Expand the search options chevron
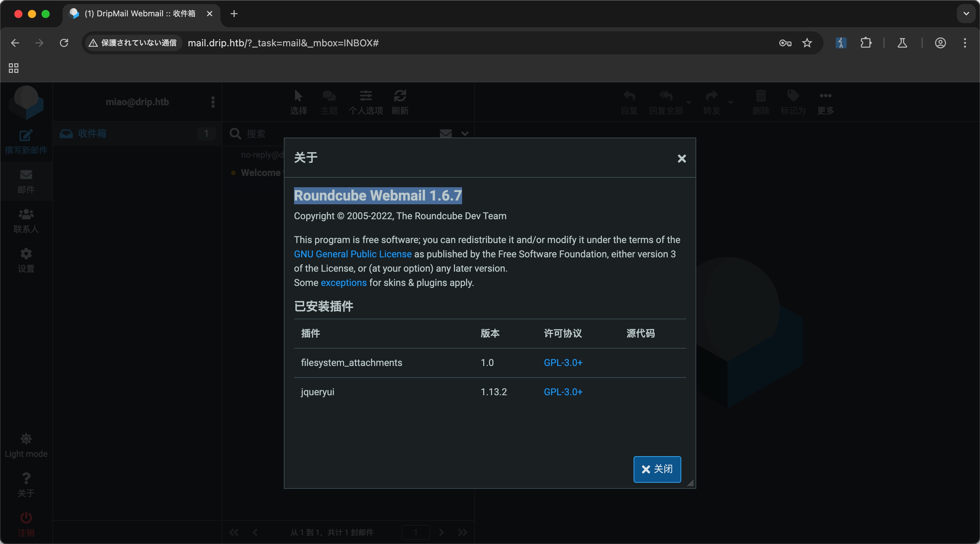Image resolution: width=980 pixels, height=544 pixels. pos(464,134)
